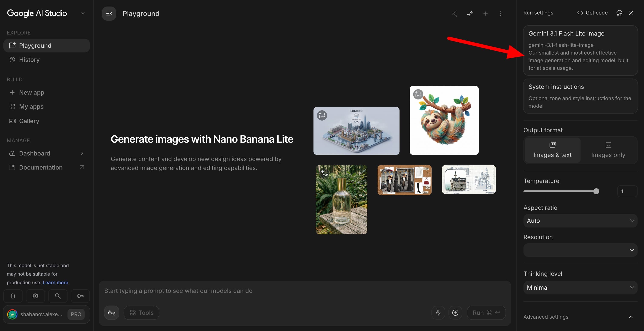Image resolution: width=644 pixels, height=331 pixels.
Task: Open Documentation link in sidebar
Action: (x=46, y=167)
